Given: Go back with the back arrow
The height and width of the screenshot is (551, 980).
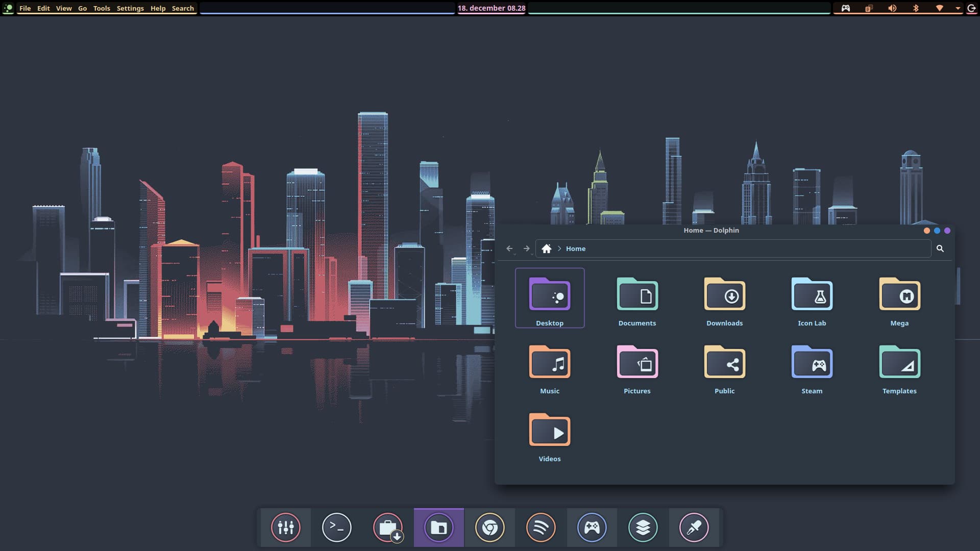Looking at the screenshot, I should coord(509,248).
